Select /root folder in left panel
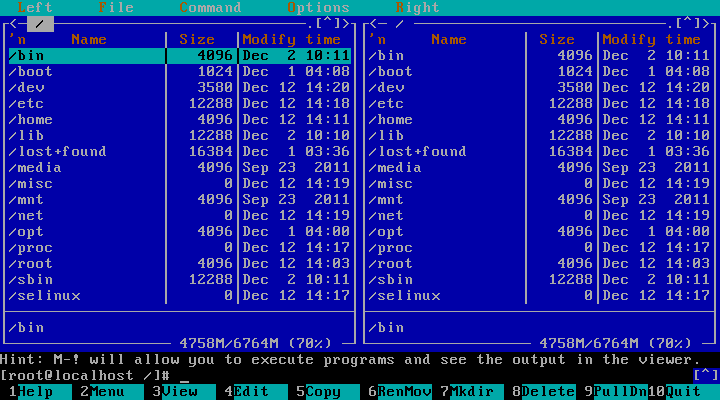The height and width of the screenshot is (400, 720). (30, 264)
